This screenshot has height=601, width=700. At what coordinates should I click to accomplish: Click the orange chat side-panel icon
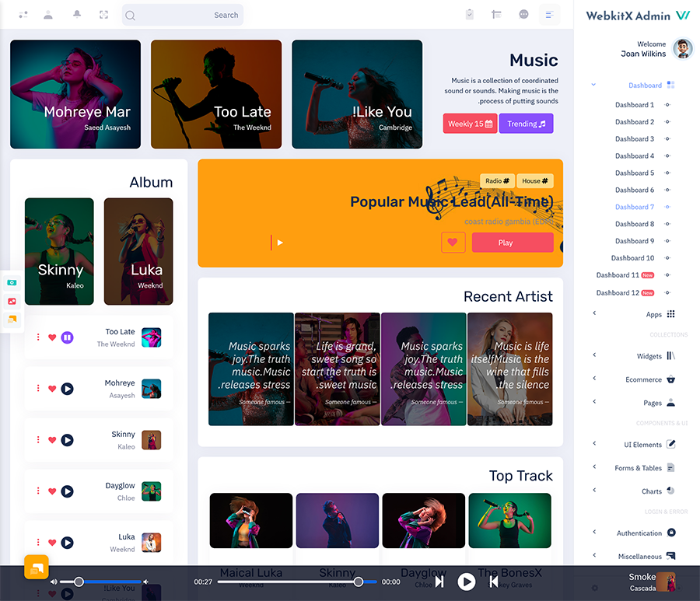(x=12, y=320)
